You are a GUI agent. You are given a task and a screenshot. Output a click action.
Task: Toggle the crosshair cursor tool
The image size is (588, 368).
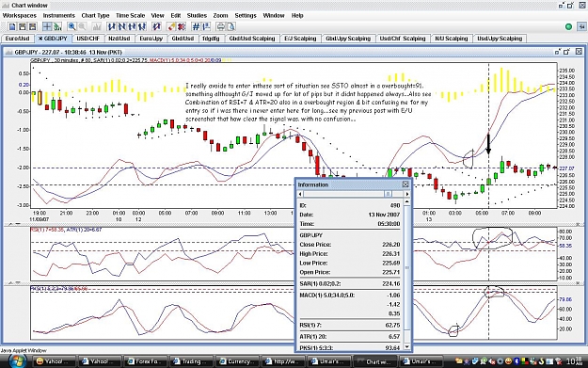tap(47, 26)
